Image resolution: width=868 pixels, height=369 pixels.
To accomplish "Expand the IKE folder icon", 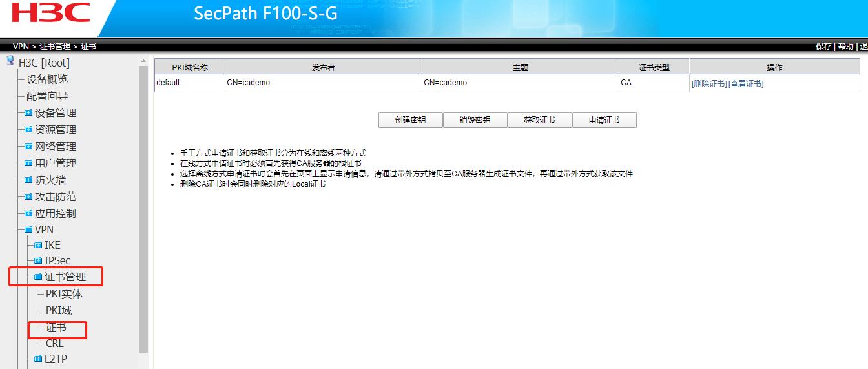I will click(37, 245).
